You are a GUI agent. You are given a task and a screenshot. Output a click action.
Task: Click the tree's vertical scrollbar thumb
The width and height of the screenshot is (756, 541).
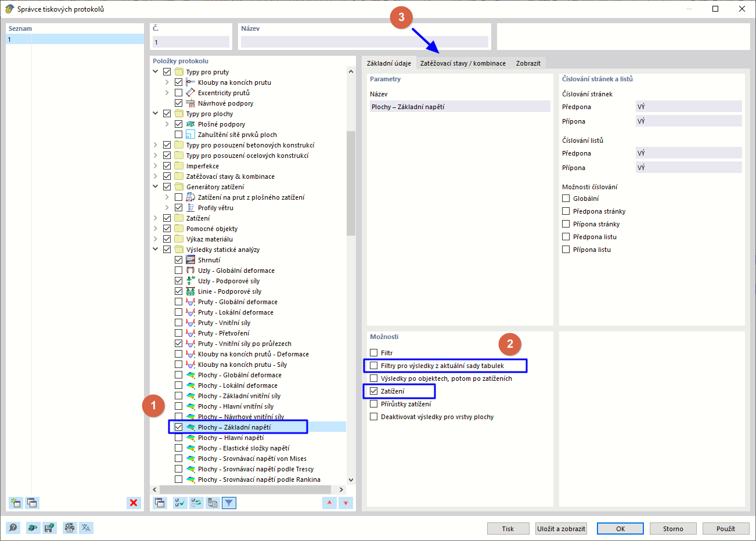[351, 183]
